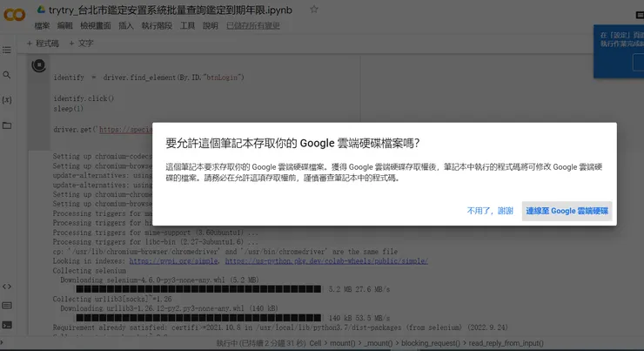Open the variables {x} panel
This screenshot has width=644, height=351.
point(7,100)
